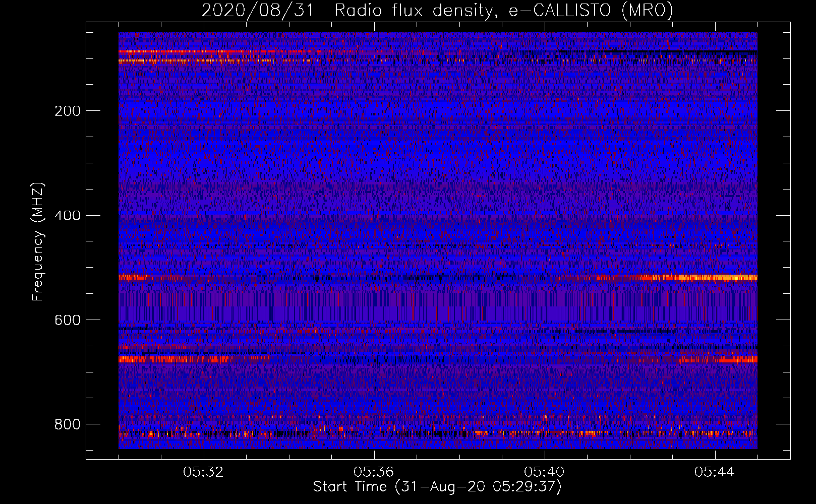Click the 'Start Time (31-Aug-20 05:29:37)' x-axis label
Screen dimensions: 816x504
[437, 487]
